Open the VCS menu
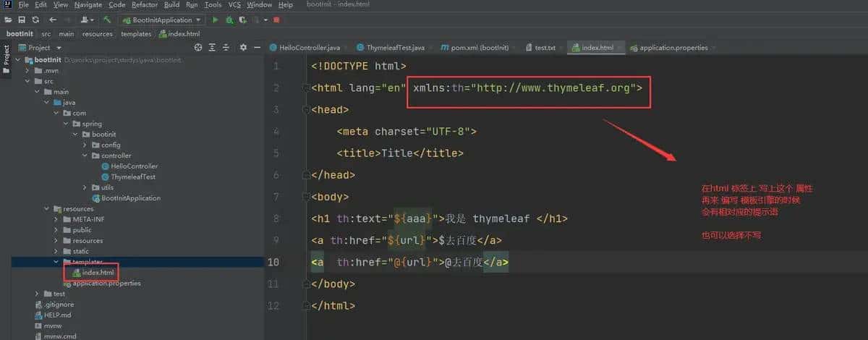The height and width of the screenshot is (340, 868). coord(235,5)
